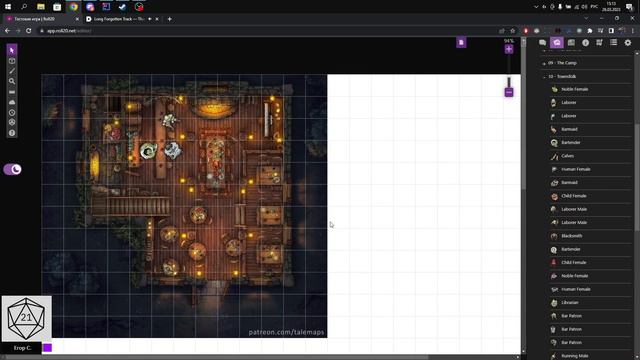This screenshot has height=360, width=640.
Task: Open the Dice Rolling d20 tool
Action: pyautogui.click(x=12, y=122)
